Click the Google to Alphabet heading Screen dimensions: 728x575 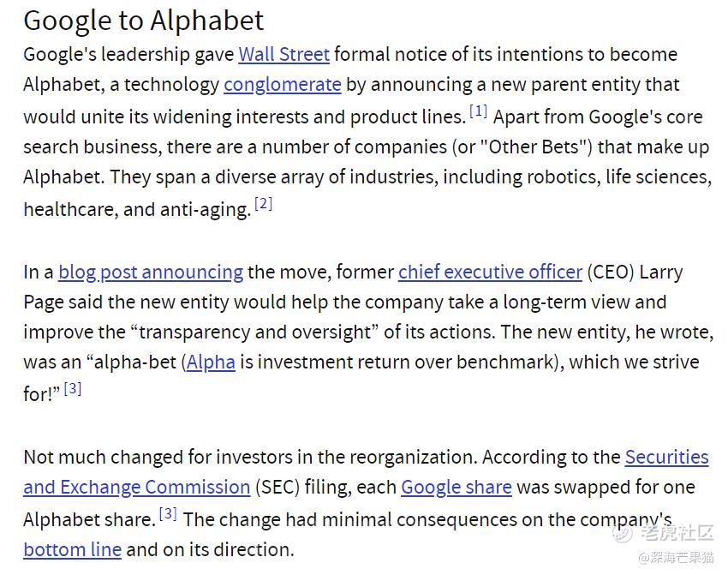click(x=144, y=21)
